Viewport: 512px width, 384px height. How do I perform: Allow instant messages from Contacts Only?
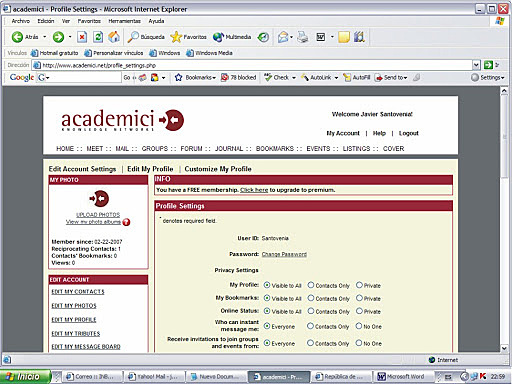310,326
